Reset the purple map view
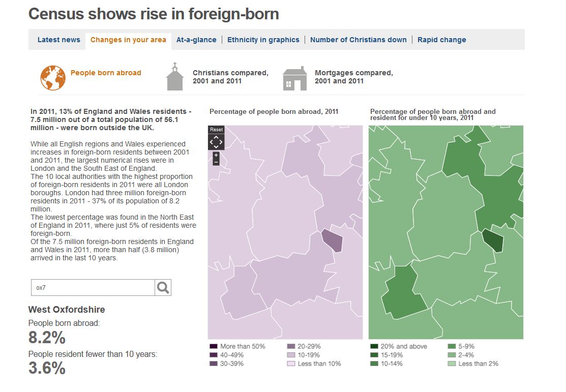This screenshot has width=566, height=392. pos(216,130)
